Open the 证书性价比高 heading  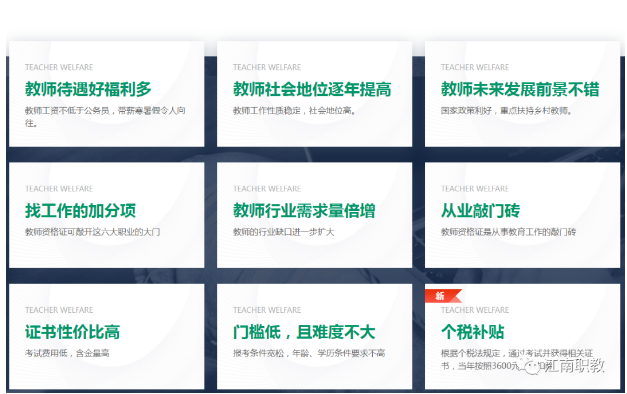click(72, 332)
